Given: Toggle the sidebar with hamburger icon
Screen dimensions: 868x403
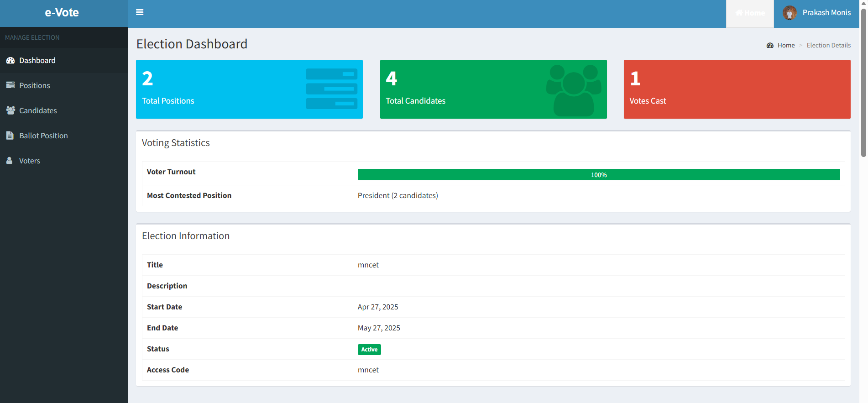Looking at the screenshot, I should point(140,12).
